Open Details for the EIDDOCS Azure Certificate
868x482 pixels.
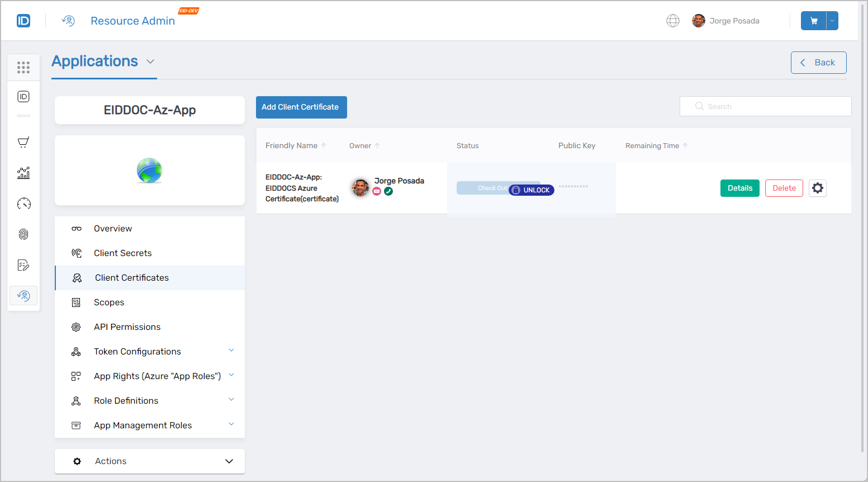pyautogui.click(x=739, y=188)
